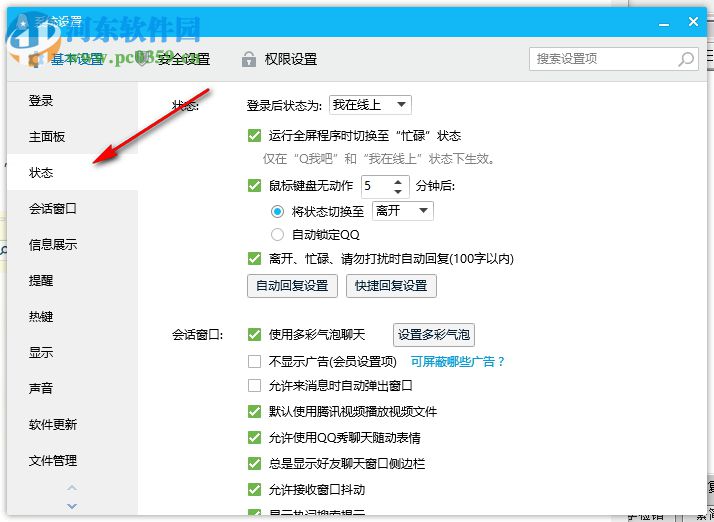Viewport: 714px width, 522px height.
Task: Enable the 不显示广告(会员设置项) checkbox
Action: pyautogui.click(x=254, y=362)
